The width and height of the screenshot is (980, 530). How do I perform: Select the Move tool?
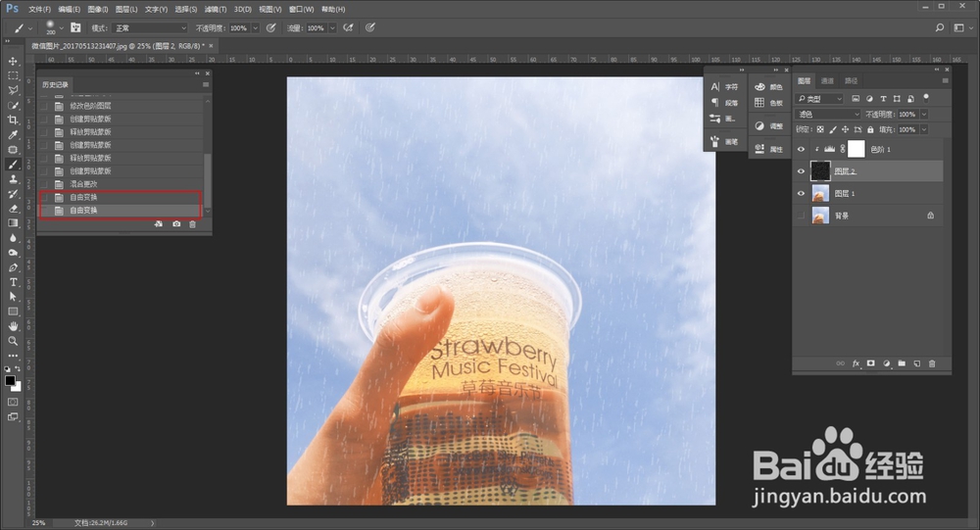pyautogui.click(x=13, y=62)
